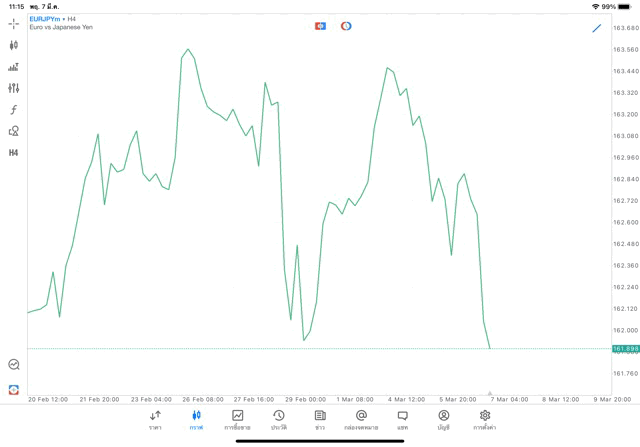
Task: Open the H4 timeframe selector
Action: (x=14, y=153)
